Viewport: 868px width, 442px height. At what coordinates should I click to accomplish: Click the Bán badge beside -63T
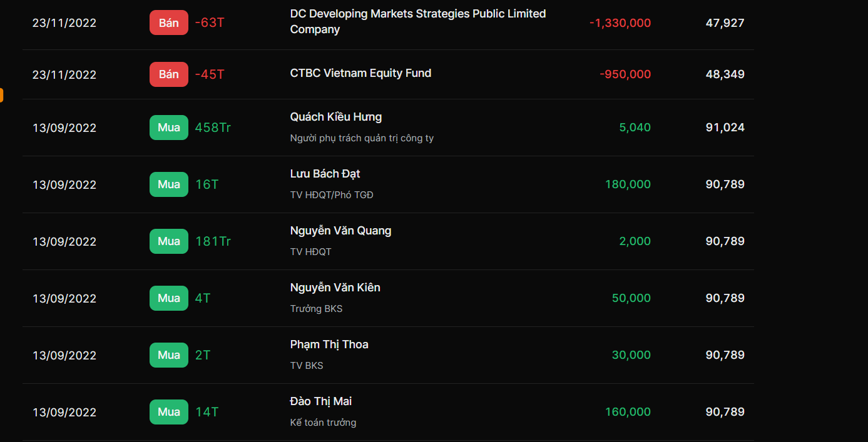168,23
